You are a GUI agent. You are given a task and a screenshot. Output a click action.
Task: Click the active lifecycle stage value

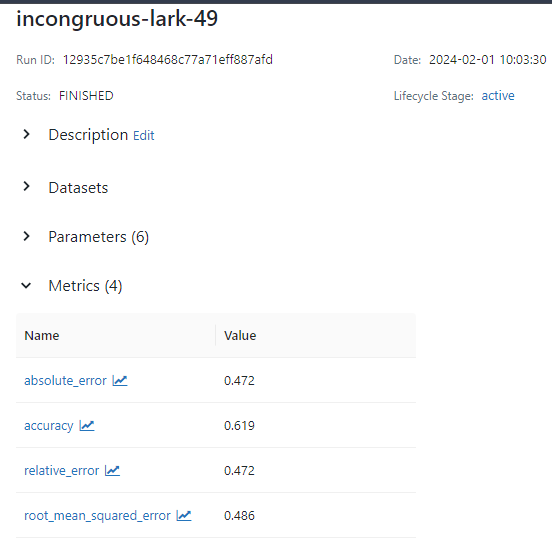tap(498, 95)
